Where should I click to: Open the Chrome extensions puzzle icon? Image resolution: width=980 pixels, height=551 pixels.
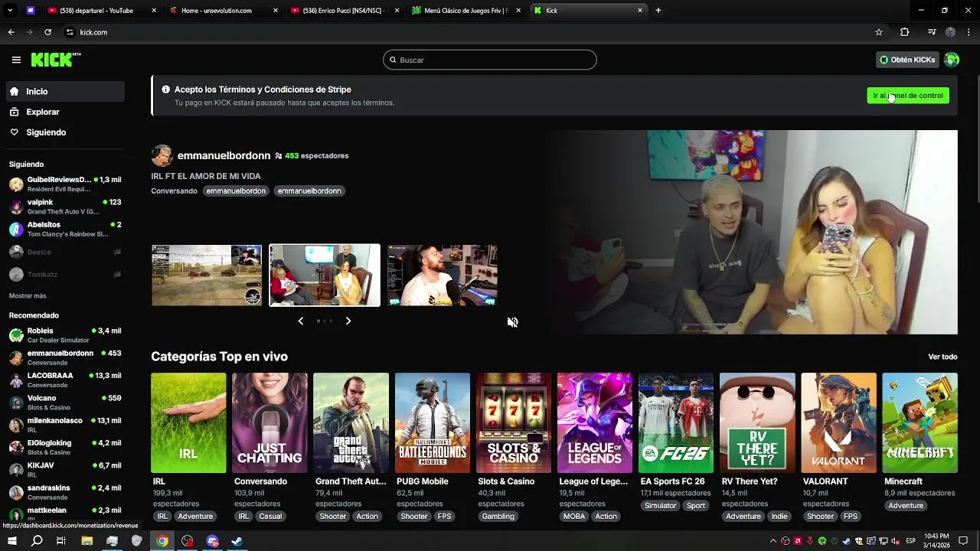pyautogui.click(x=904, y=32)
